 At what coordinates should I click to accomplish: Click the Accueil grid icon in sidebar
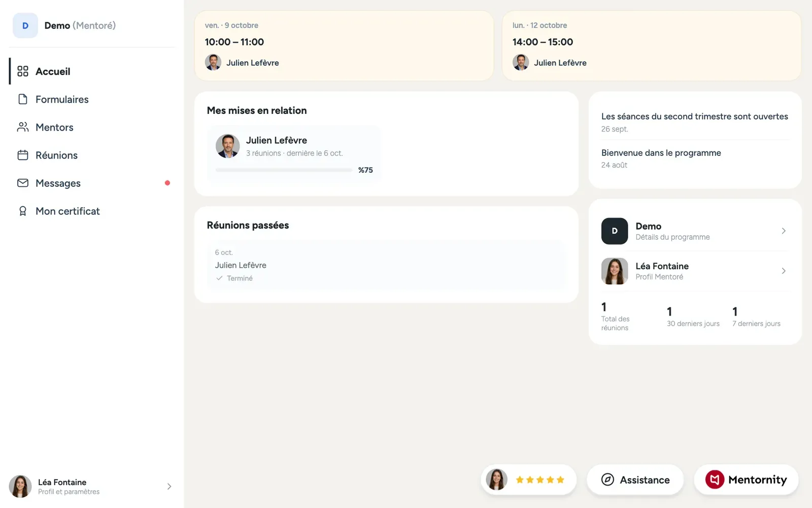[x=23, y=71]
